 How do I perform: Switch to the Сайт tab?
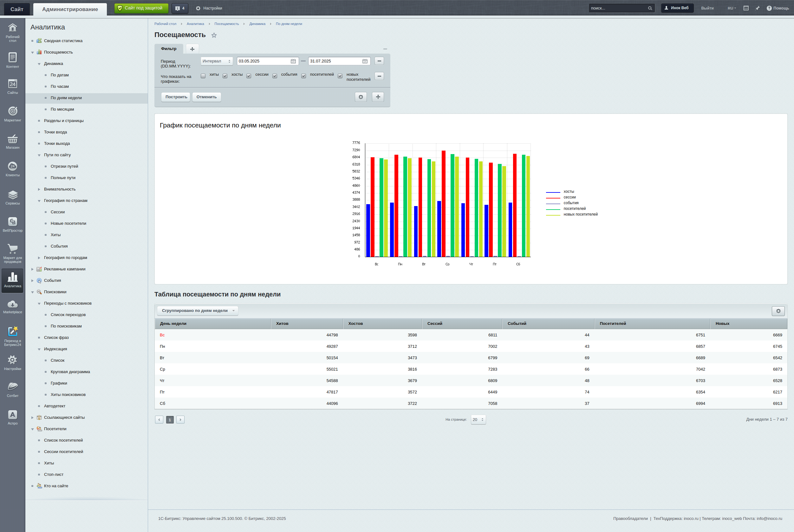coord(16,9)
